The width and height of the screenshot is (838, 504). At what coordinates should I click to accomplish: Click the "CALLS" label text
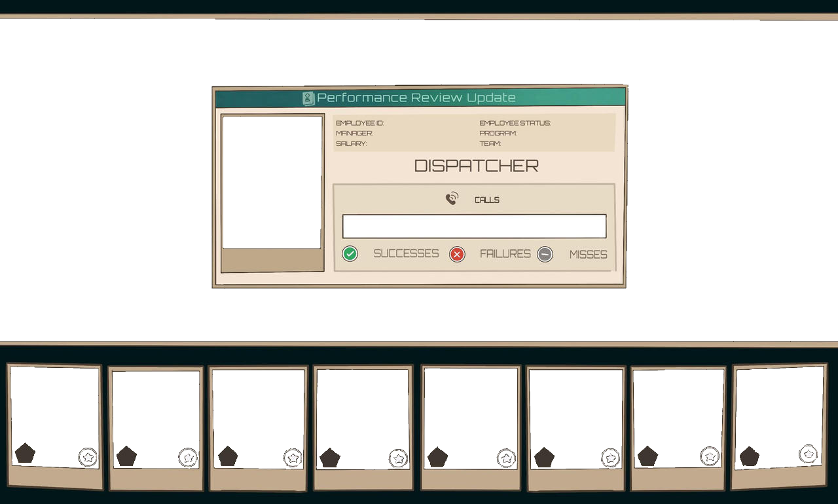tap(487, 200)
